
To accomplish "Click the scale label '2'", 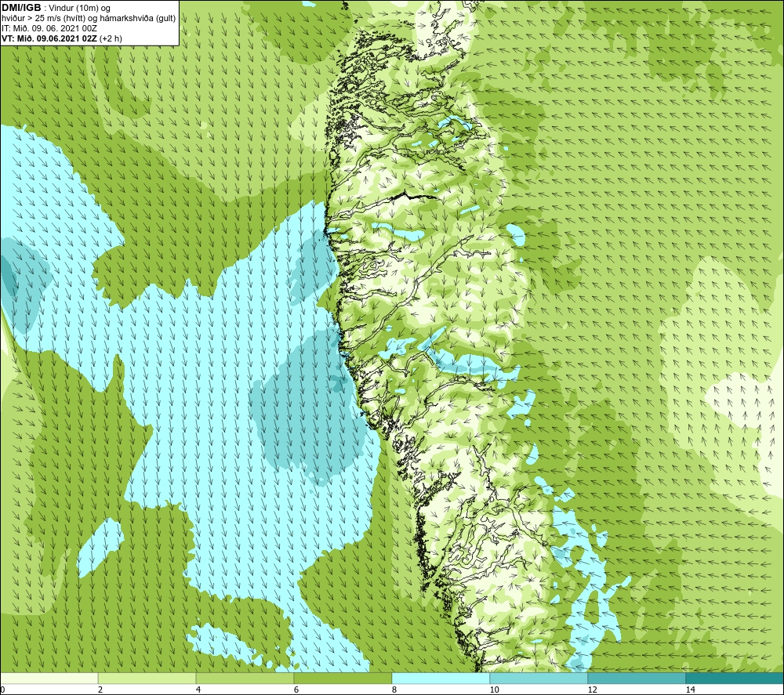I will pos(100,690).
